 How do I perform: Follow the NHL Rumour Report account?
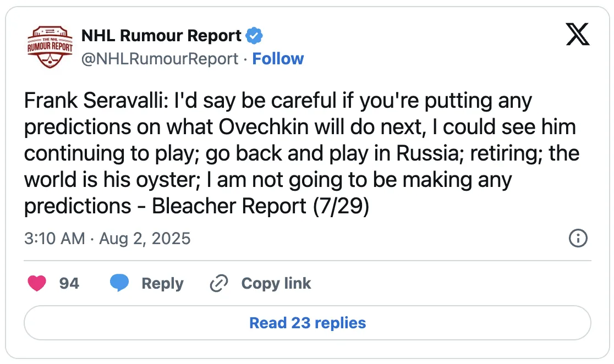278,59
